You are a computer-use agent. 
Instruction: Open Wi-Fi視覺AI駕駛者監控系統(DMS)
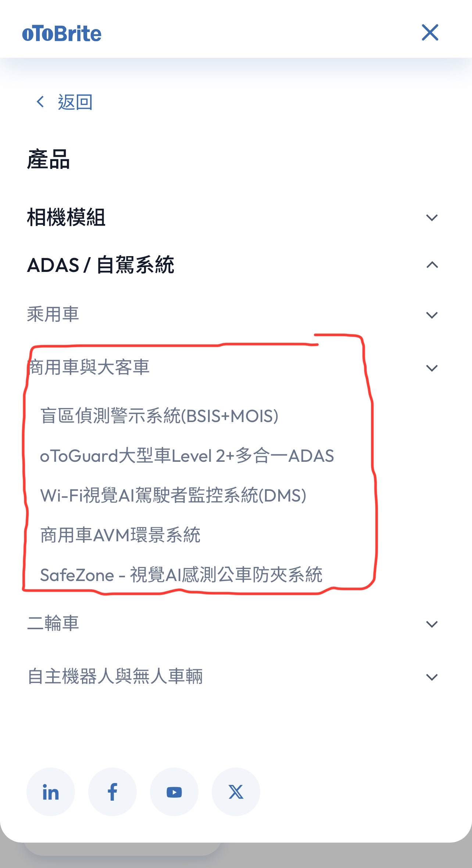tap(173, 495)
